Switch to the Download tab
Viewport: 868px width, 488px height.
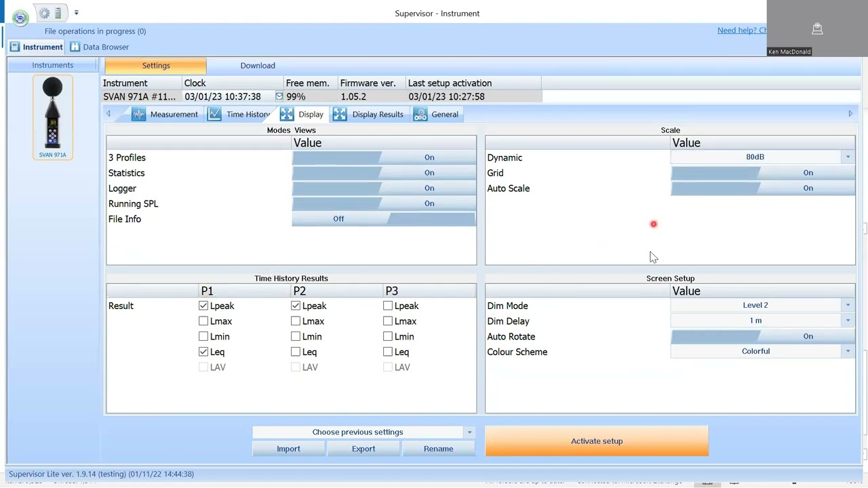[x=258, y=66]
